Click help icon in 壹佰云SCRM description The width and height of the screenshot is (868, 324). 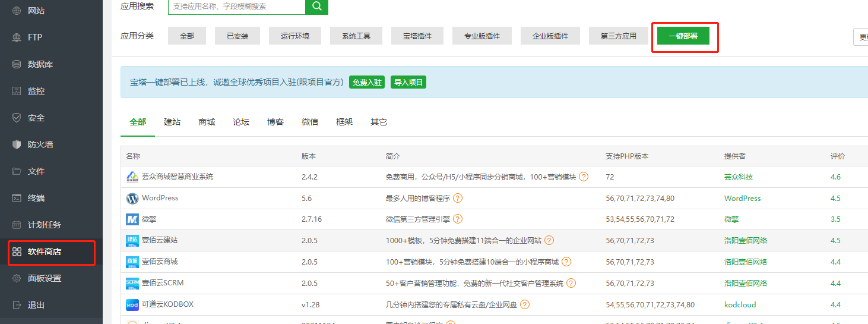[571, 283]
